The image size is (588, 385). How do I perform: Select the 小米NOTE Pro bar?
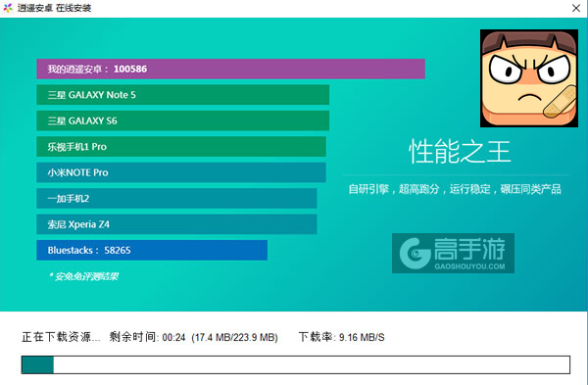coord(181,172)
